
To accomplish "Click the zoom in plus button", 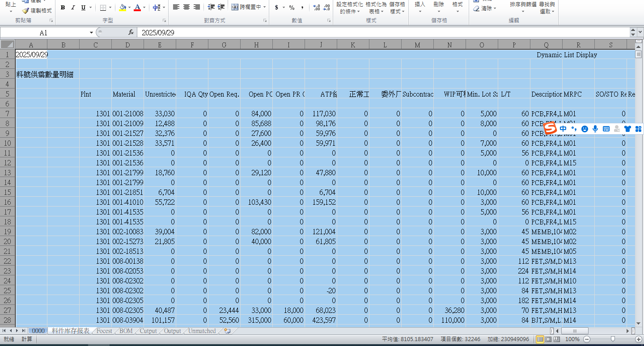I will [x=639, y=339].
